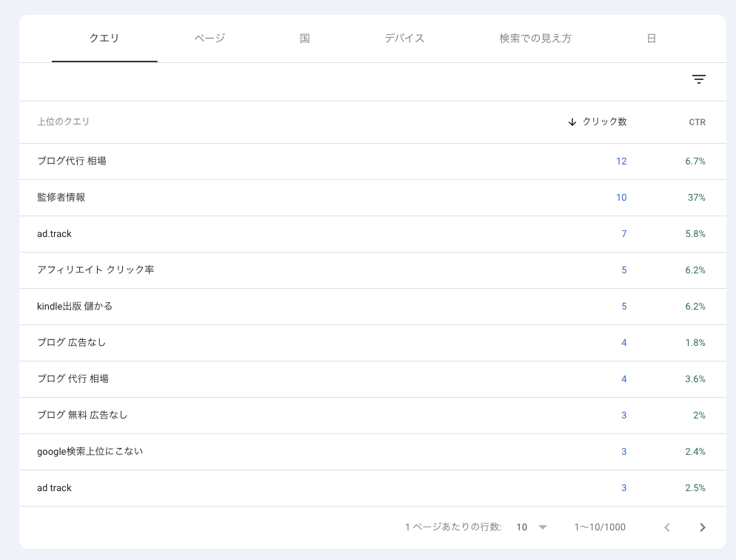Open the filter options icon
Screen dimensions: 736x560
coord(699,79)
